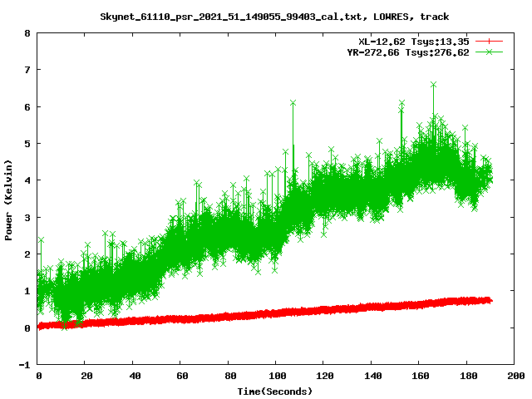Screen dimensions: 532x399
Task: Click the green spike peak near 107 seconds
Action: tap(293, 102)
